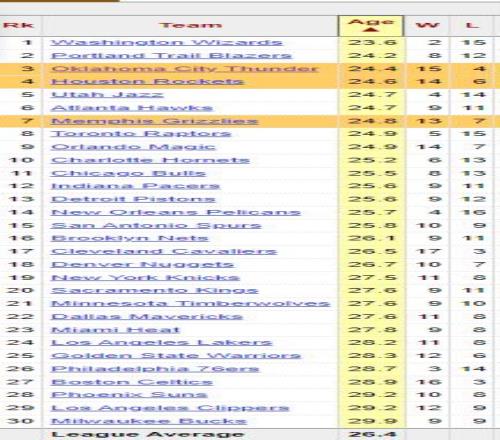Go to the Milwaukee Bucks page
The image size is (500, 440).
coord(149,421)
